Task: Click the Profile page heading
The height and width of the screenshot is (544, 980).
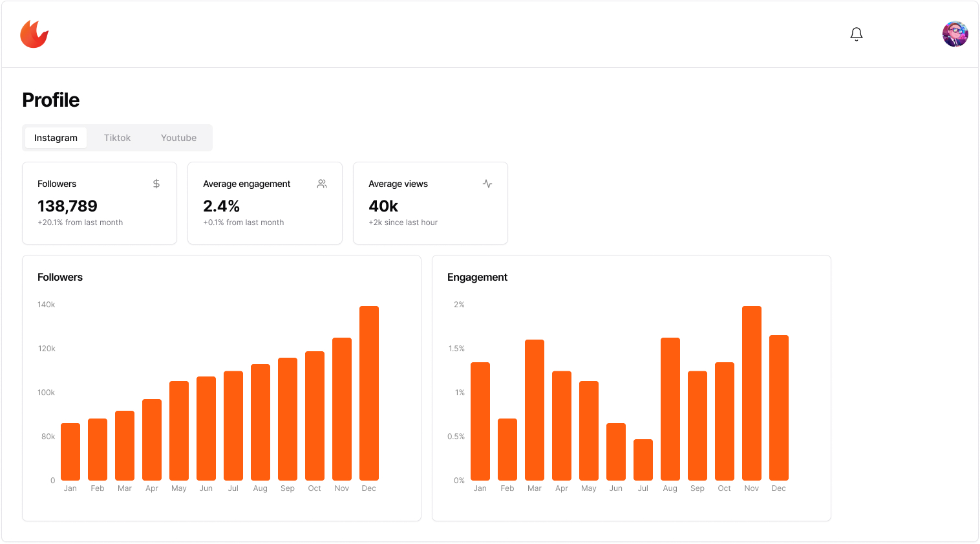Action: pos(51,100)
